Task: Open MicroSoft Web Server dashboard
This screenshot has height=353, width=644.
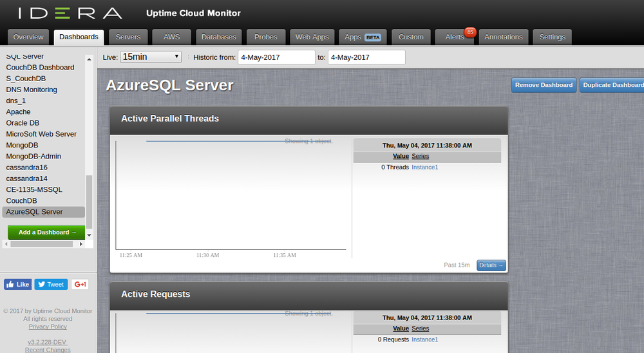Action: coord(41,134)
